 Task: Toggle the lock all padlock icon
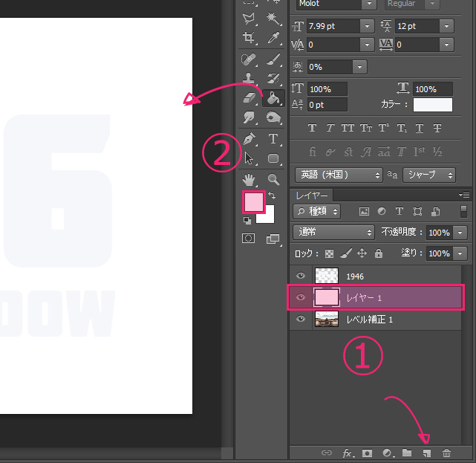click(x=379, y=253)
